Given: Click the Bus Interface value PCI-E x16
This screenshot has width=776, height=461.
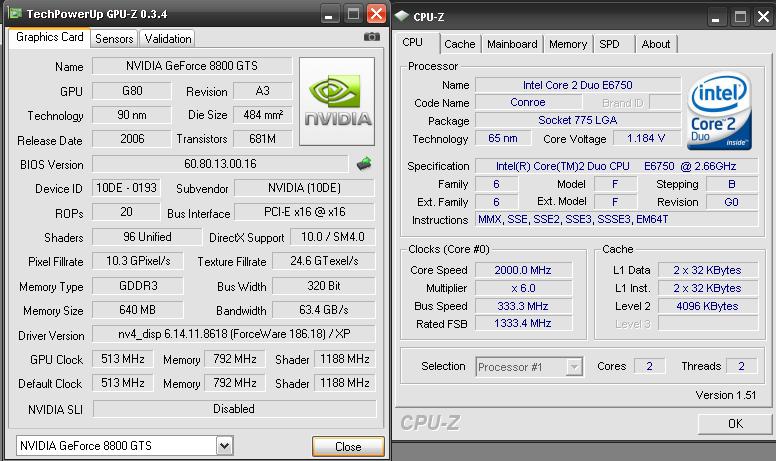Looking at the screenshot, I should click(x=304, y=212).
